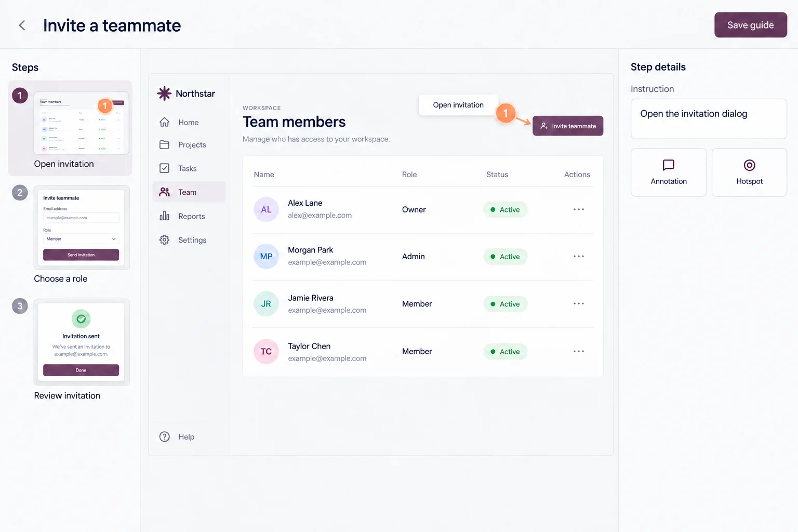Go to Projects in the sidebar
The width and height of the screenshot is (798, 532).
click(x=189, y=145)
